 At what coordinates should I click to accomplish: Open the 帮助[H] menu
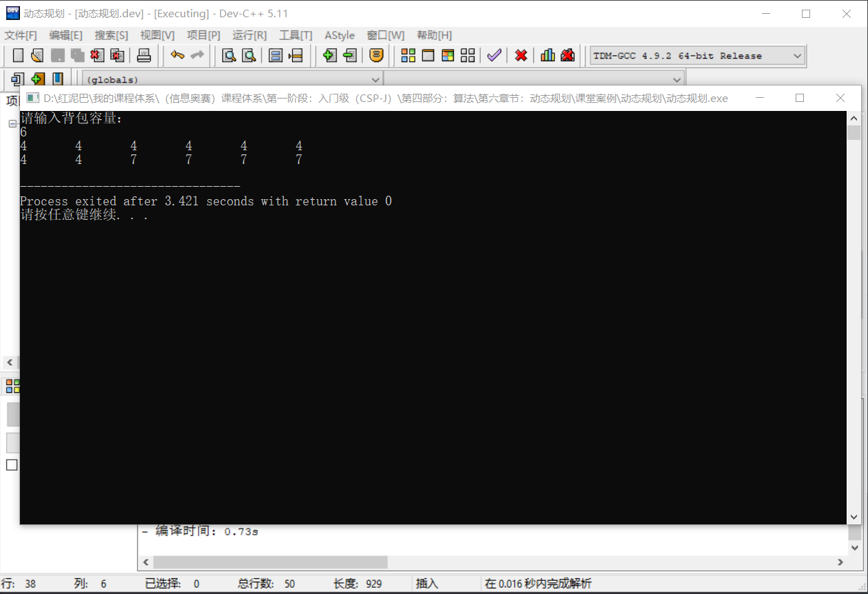tap(434, 35)
